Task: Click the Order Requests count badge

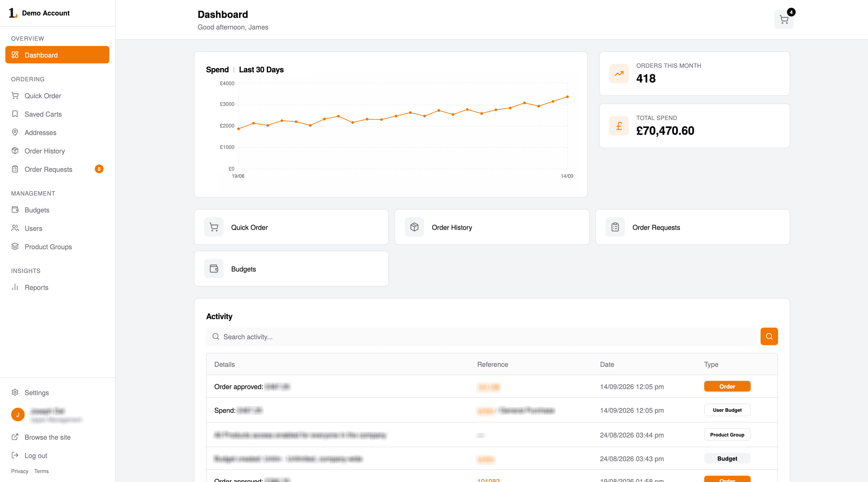Action: [x=99, y=169]
